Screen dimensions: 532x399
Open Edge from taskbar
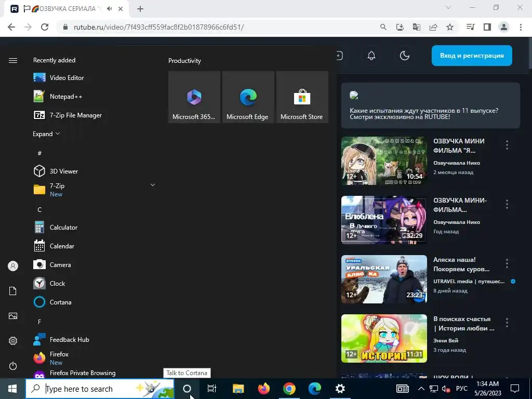[314, 389]
